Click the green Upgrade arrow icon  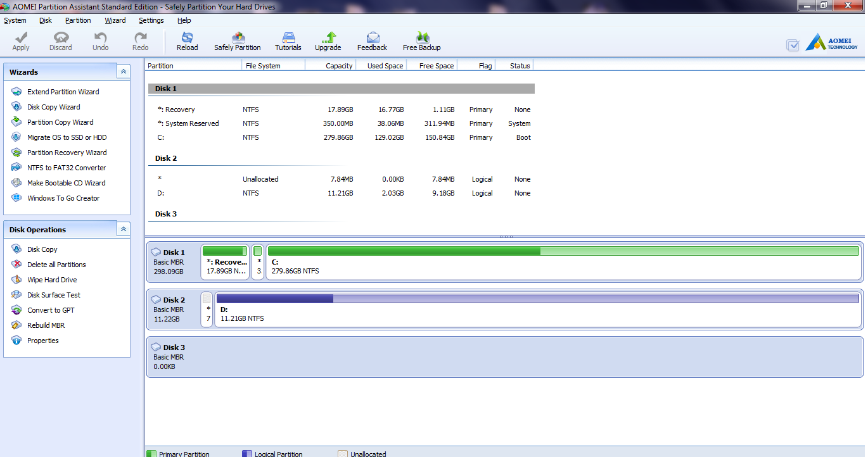click(328, 37)
